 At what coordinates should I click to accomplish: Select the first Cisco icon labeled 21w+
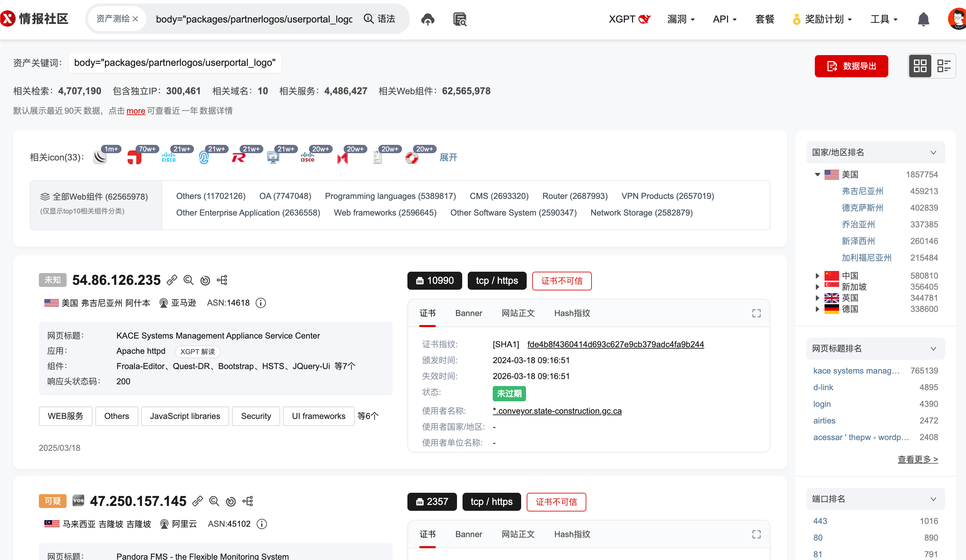(x=169, y=157)
